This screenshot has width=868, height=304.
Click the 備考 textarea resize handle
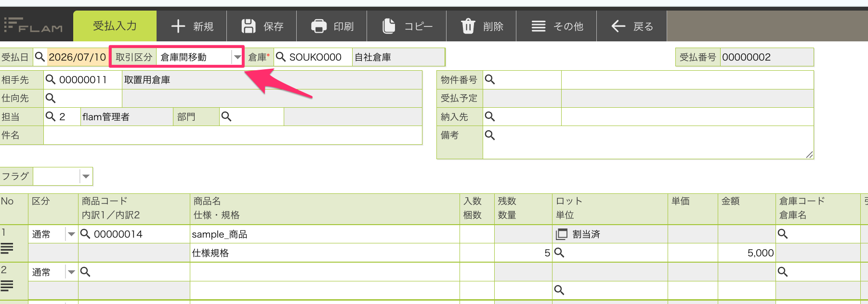pyautogui.click(x=809, y=154)
